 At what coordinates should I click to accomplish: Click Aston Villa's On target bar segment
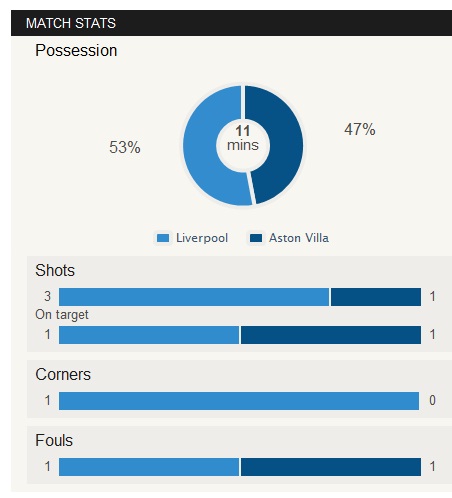click(331, 335)
